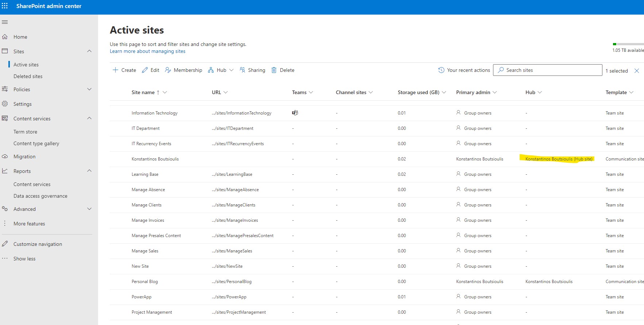The image size is (644, 325).
Task: Click the .../sites/PowerApp URL cell
Action: coord(229,297)
